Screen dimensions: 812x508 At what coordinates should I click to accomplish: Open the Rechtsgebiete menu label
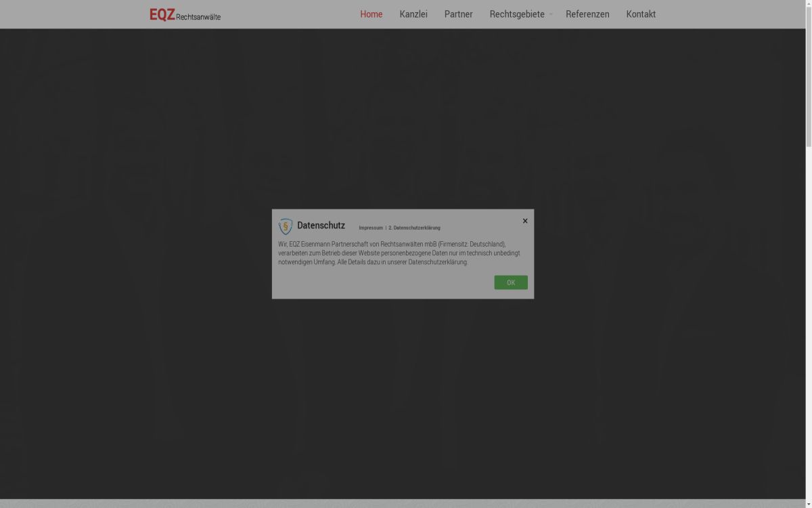(516, 14)
